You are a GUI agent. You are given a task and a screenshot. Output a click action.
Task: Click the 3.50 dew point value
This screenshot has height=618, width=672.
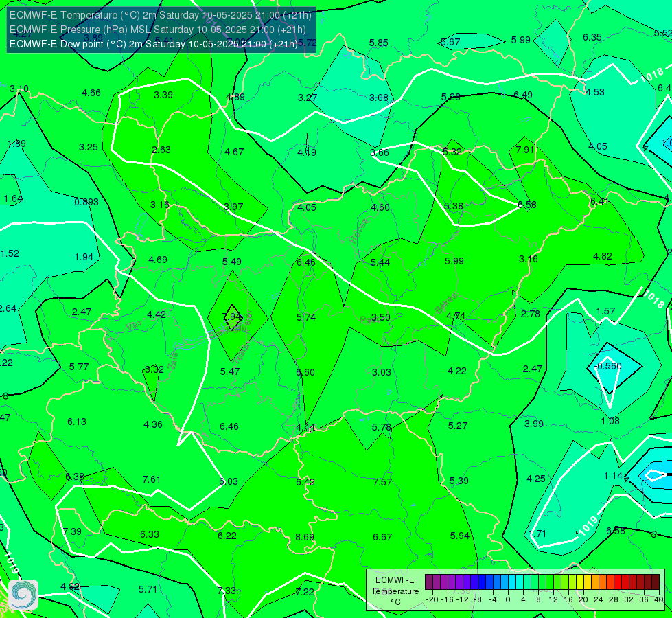coord(380,317)
